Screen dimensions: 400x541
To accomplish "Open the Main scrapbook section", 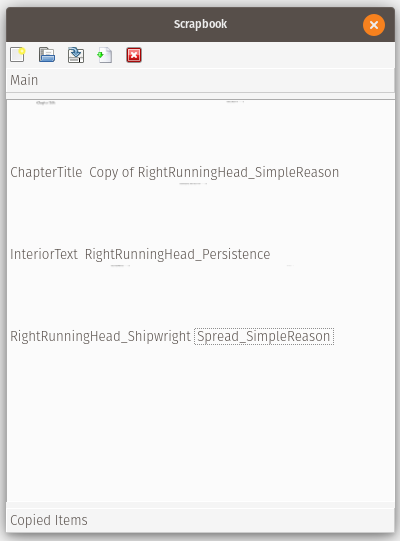I will pyautogui.click(x=200, y=80).
